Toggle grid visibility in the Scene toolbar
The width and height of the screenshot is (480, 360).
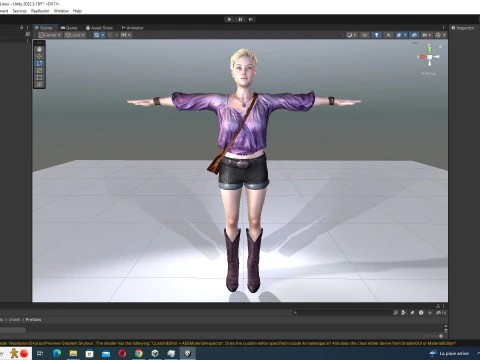97,35
